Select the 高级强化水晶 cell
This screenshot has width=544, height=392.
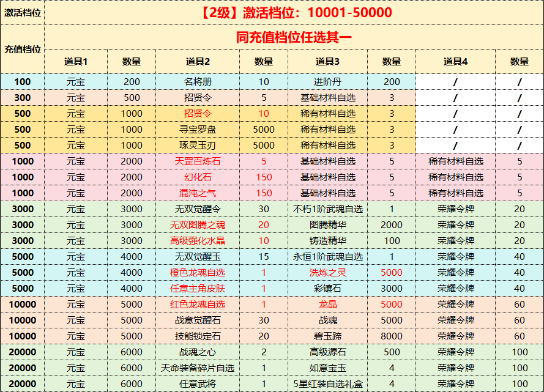tap(198, 241)
